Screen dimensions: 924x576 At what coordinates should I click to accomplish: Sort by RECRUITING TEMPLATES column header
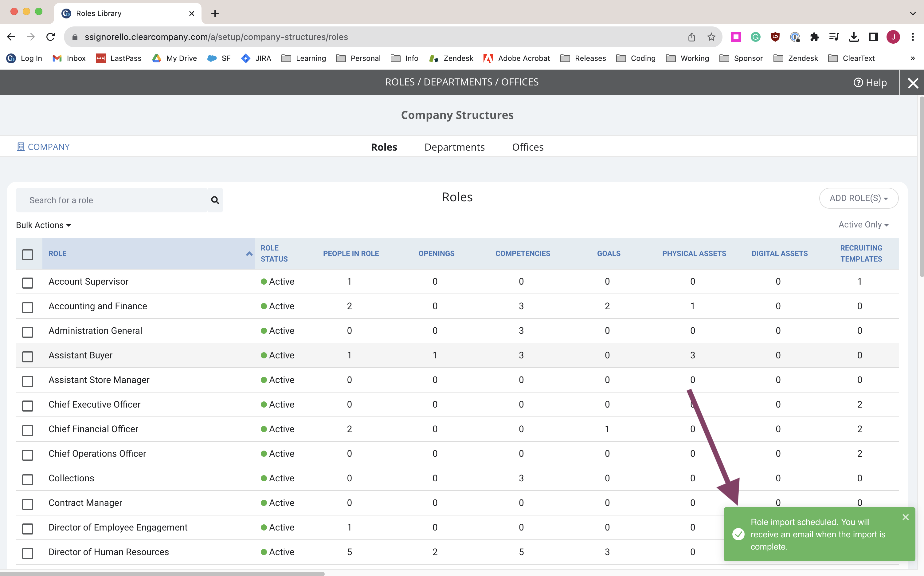[861, 254]
